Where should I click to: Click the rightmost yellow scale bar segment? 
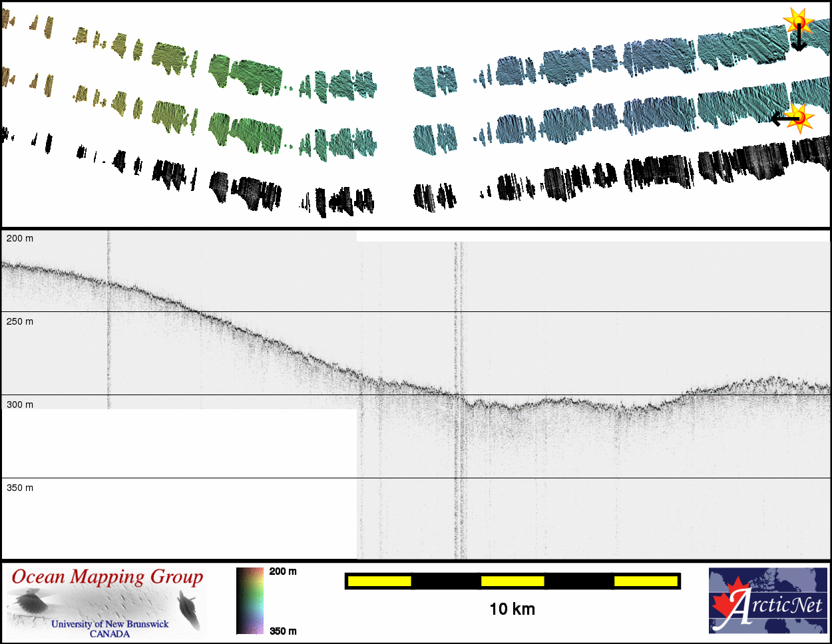click(x=645, y=581)
